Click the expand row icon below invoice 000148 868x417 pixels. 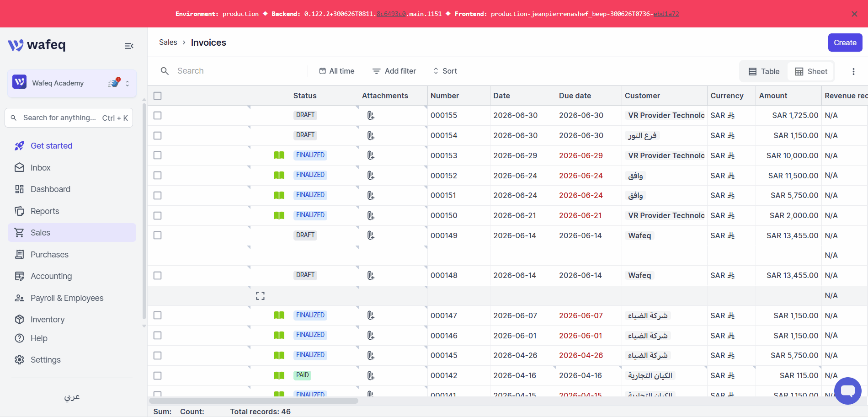[260, 296]
